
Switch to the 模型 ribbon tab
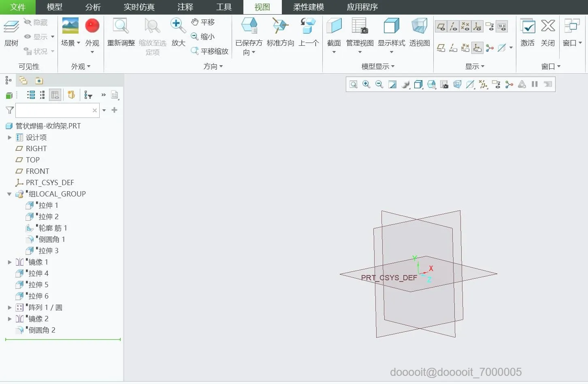click(x=55, y=7)
